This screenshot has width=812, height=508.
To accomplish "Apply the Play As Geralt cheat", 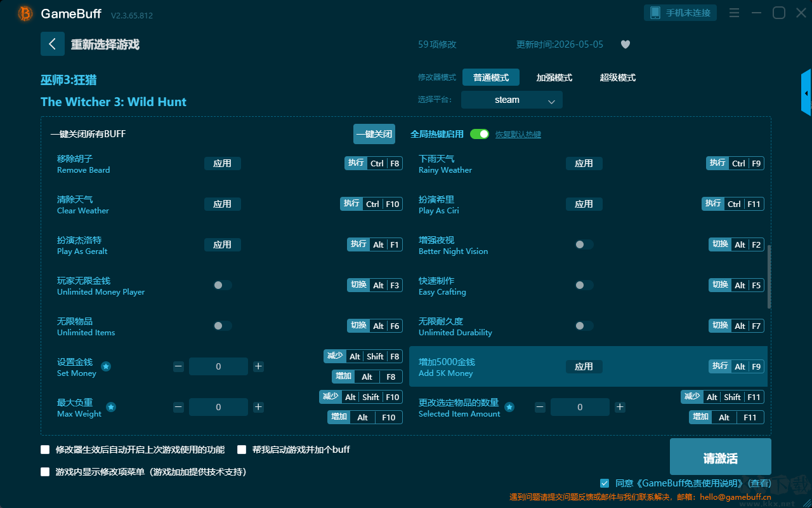I will (223, 244).
